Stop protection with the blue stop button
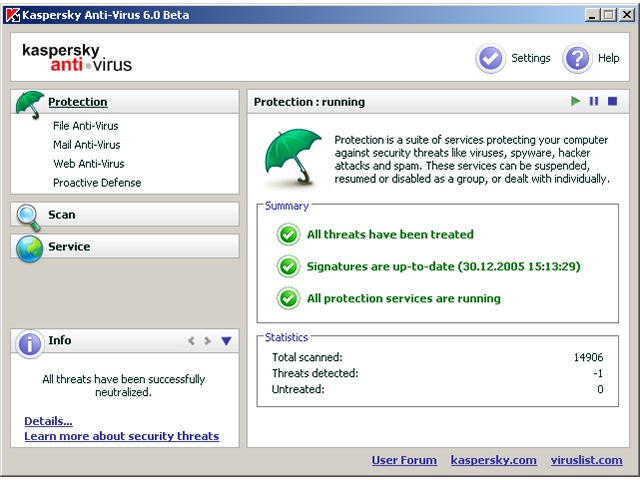The width and height of the screenshot is (640, 480). click(x=612, y=101)
